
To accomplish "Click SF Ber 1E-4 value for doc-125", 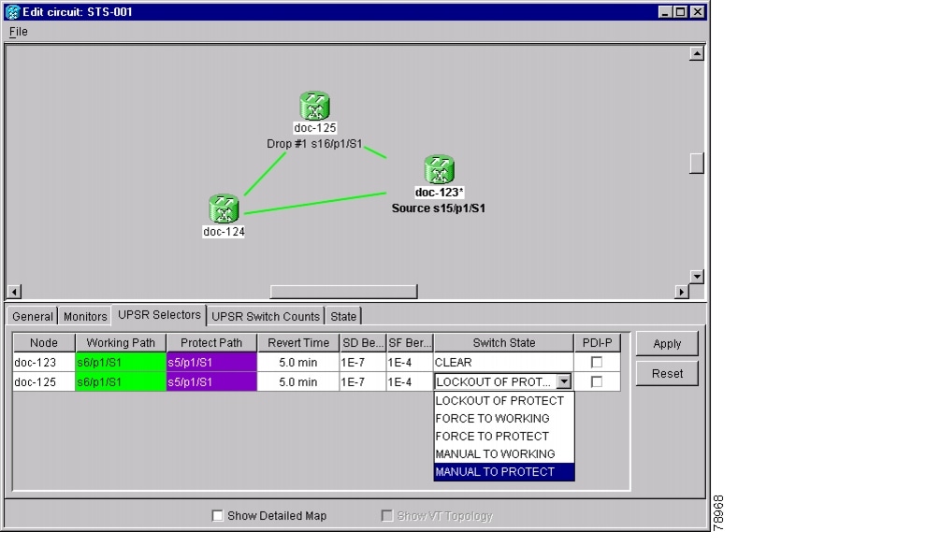I will click(x=410, y=381).
